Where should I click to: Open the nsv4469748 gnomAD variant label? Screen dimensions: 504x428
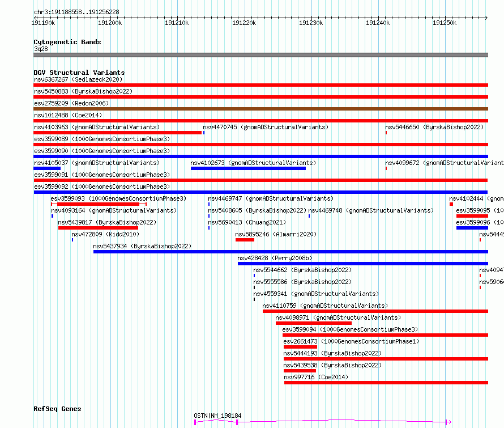pyautogui.click(x=371, y=210)
